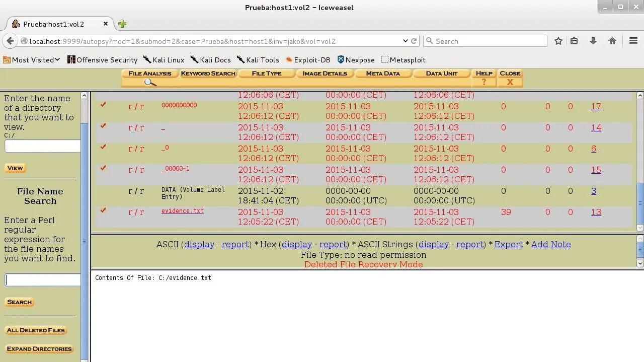Screen dimensions: 644x362
Task: Open Kali Tools bookmark
Action: [x=258, y=59]
